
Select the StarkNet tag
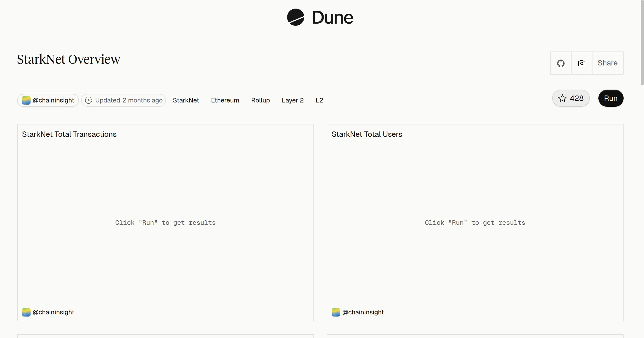pos(186,100)
